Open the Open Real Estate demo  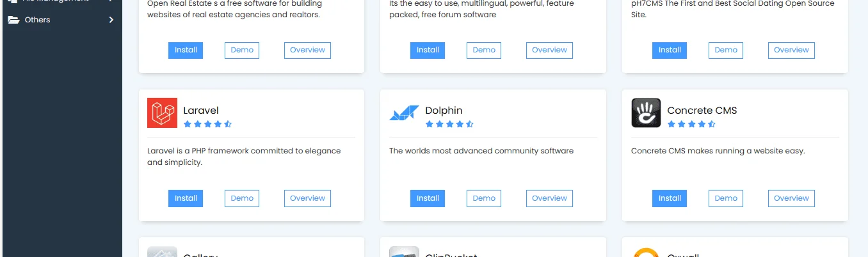(242, 50)
